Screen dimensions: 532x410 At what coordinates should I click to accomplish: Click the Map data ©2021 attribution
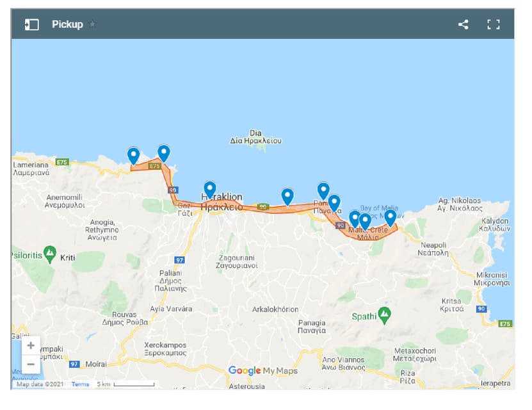pyautogui.click(x=40, y=384)
